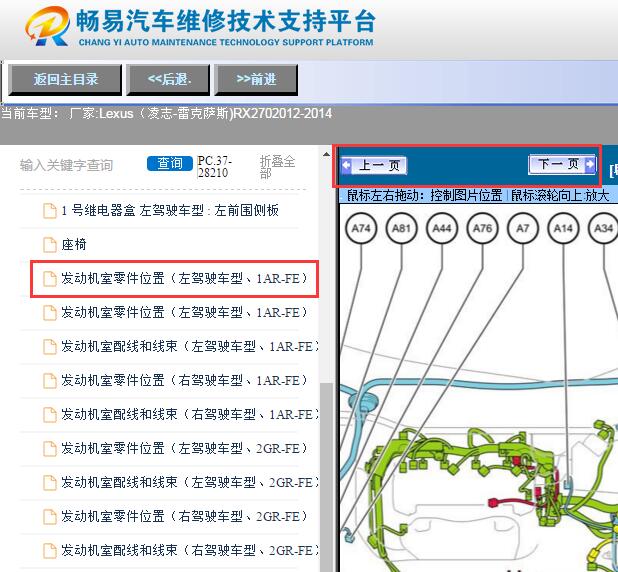The width and height of the screenshot is (618, 572).
Task: Open 发动机室零件位置 左驾驶车型 2GR-FE
Action: tap(184, 448)
